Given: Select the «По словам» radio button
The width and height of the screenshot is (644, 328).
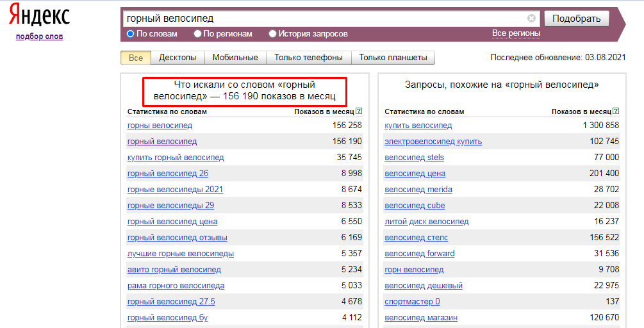Looking at the screenshot, I should click(x=131, y=34).
